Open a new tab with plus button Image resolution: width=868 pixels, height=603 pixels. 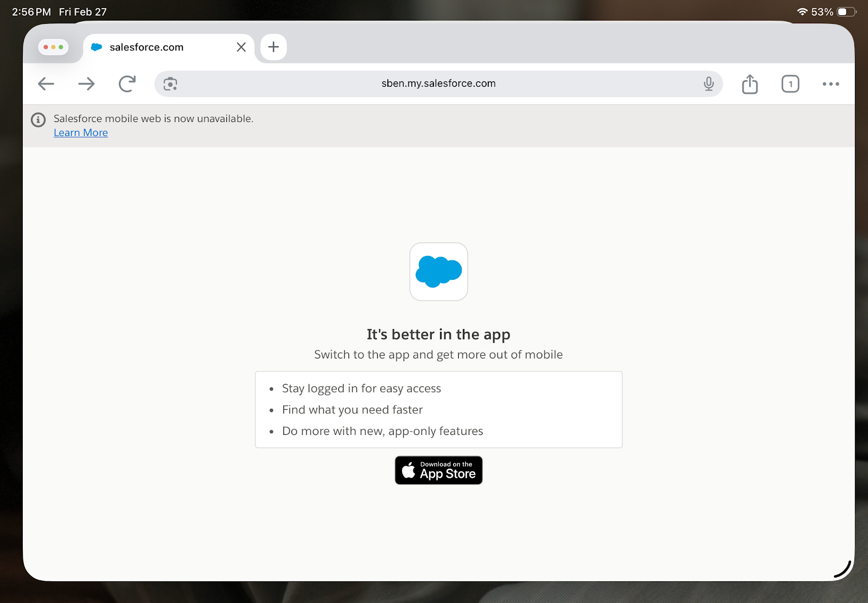(x=273, y=48)
